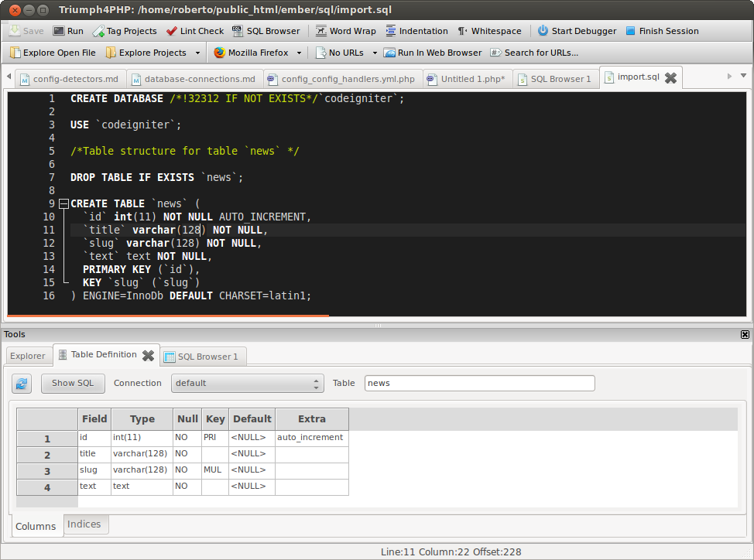Refresh the table definition
The height and width of the screenshot is (560, 754).
click(x=22, y=384)
